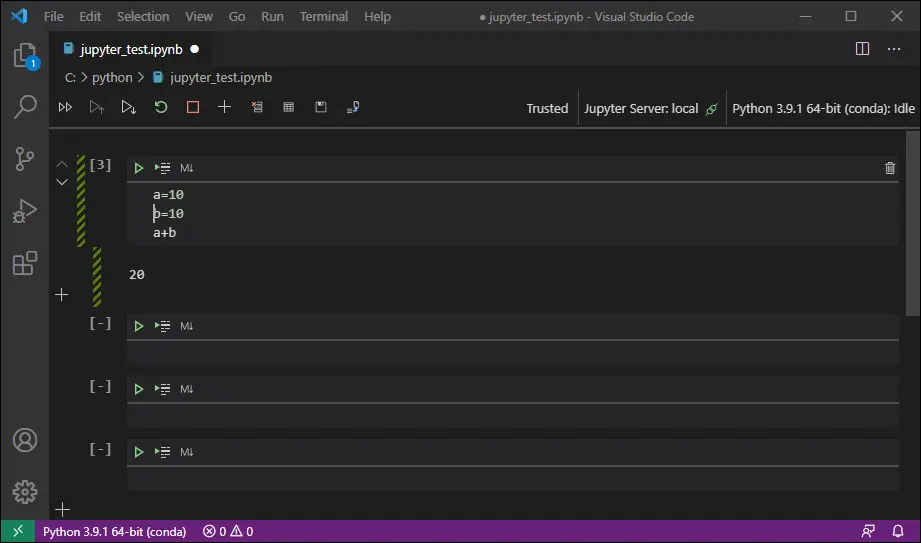Open the Go menu
The image size is (921, 543).
[237, 16]
